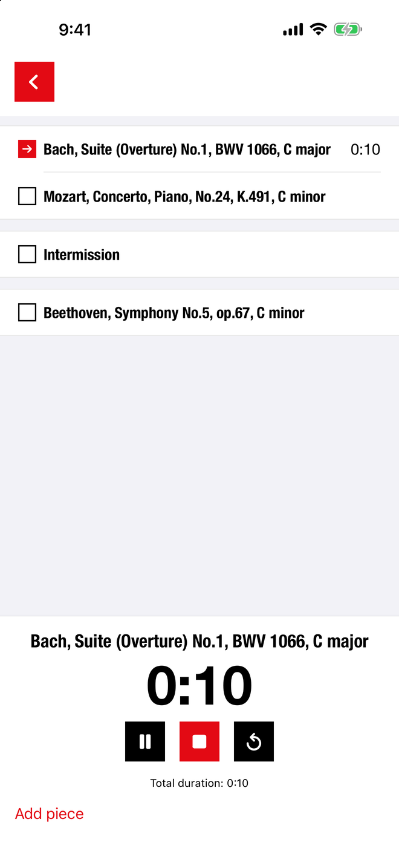Tap the battery icon in status bar
The height and width of the screenshot is (868, 399).
pos(348,29)
